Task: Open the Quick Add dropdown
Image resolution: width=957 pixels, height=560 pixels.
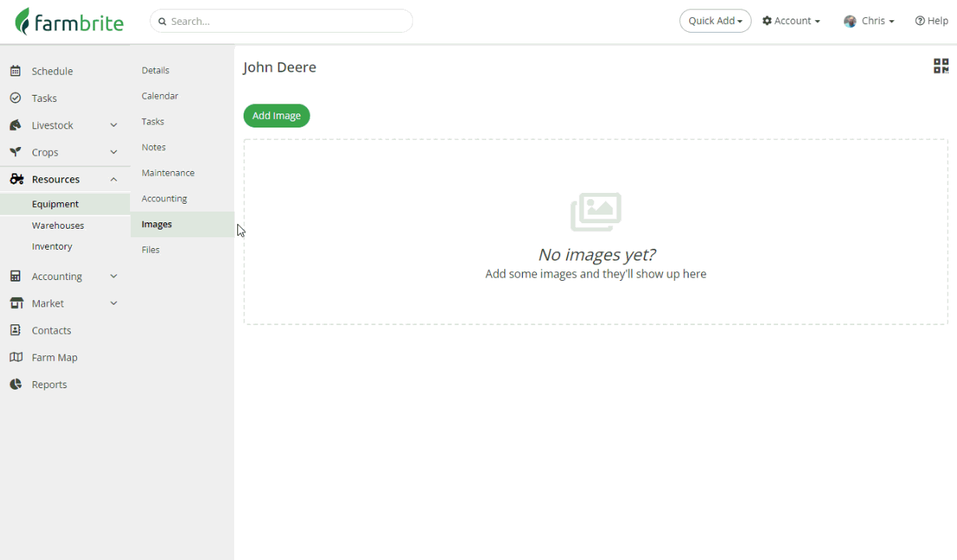Action: pyautogui.click(x=715, y=21)
